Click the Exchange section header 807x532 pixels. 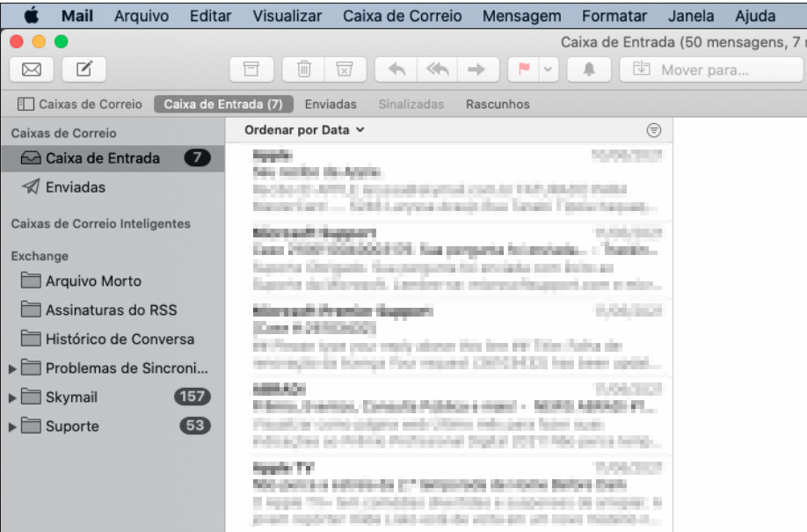point(40,256)
